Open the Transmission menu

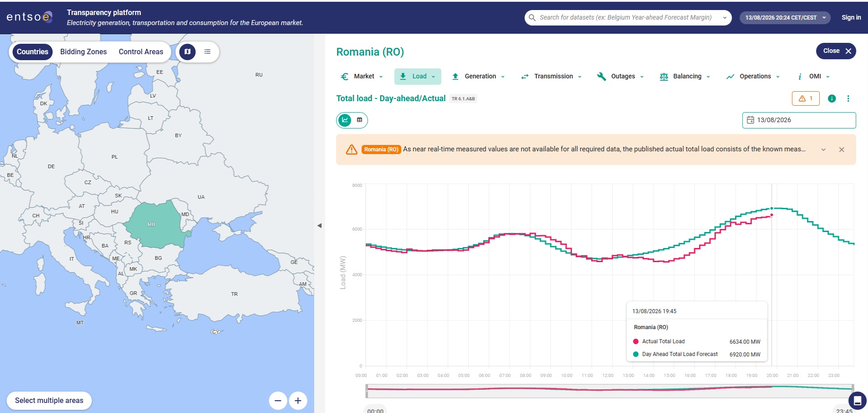coord(551,76)
